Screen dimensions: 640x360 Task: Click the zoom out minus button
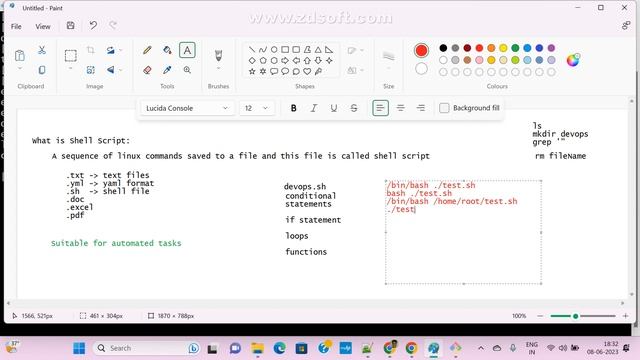[x=540, y=316]
